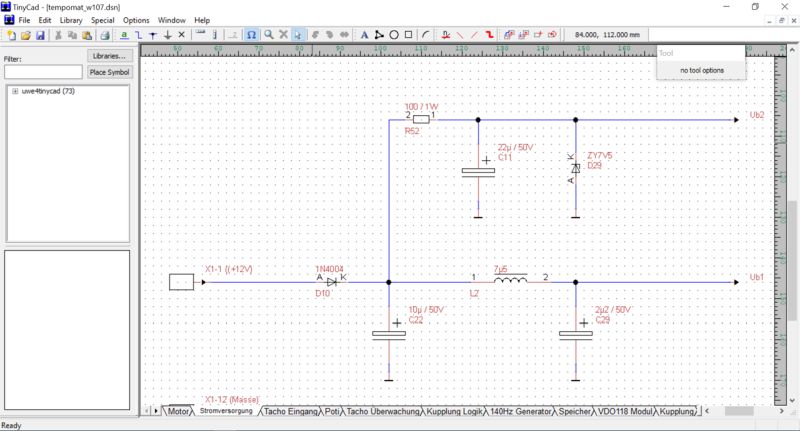Click the R52 resistor label
The width and height of the screenshot is (800, 431).
tap(412, 131)
